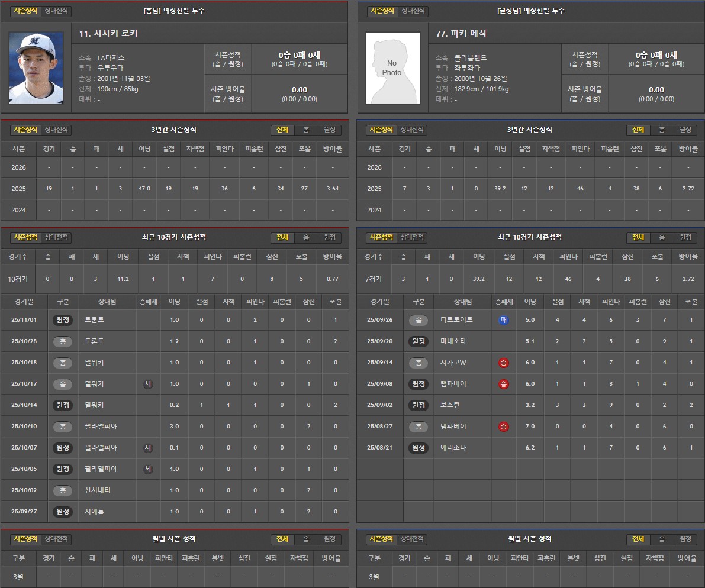Screen dimensions: 705x588
Task: Click the 원정 badge in the 애리조나 row
Action: [419, 448]
